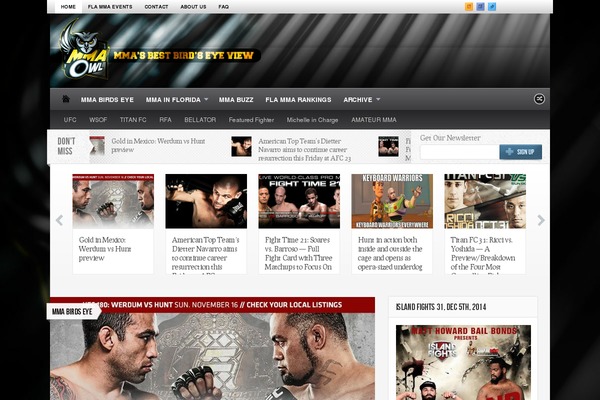Image resolution: width=600 pixels, height=400 pixels.
Task: Open MMA Birds Eye navigation item
Action: point(107,100)
